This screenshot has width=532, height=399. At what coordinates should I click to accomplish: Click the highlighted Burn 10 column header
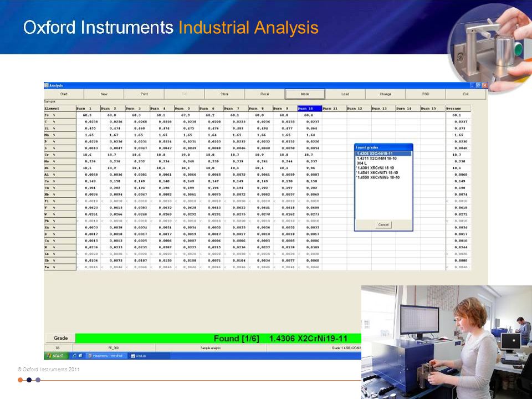coord(309,109)
